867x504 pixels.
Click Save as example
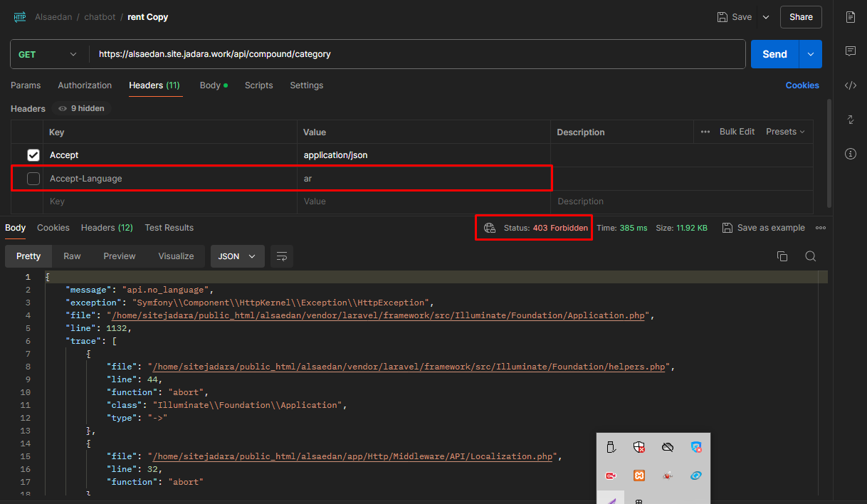[763, 228]
